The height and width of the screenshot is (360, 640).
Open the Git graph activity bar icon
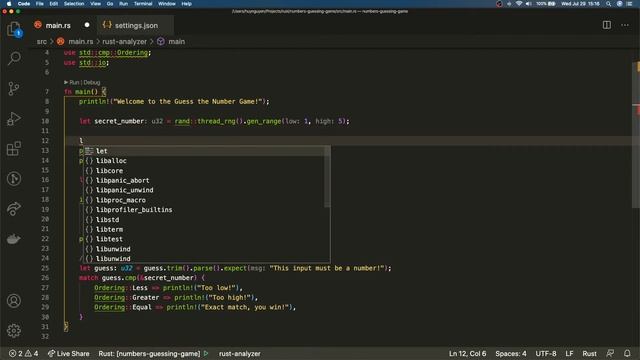[14, 179]
